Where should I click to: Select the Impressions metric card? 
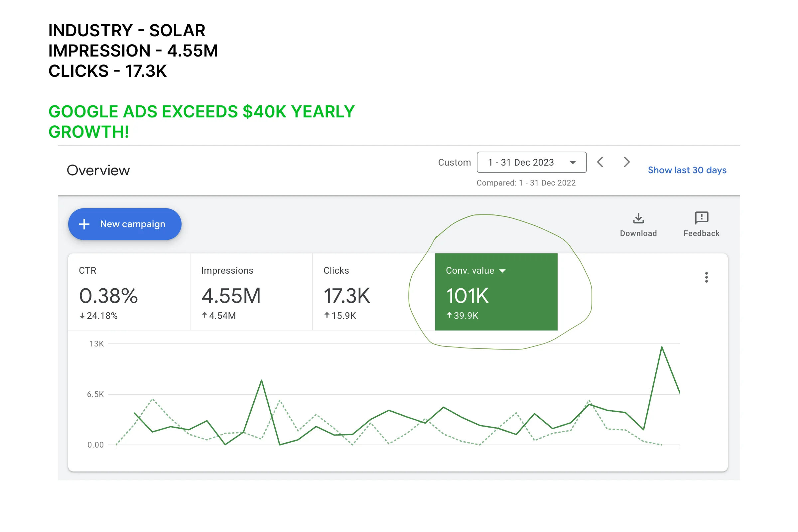(x=251, y=292)
